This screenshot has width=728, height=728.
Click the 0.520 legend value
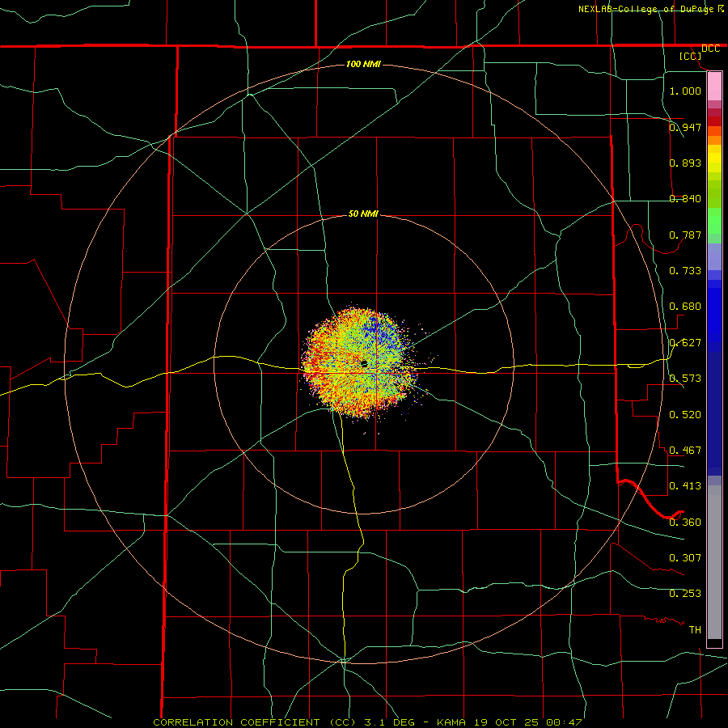[685, 414]
